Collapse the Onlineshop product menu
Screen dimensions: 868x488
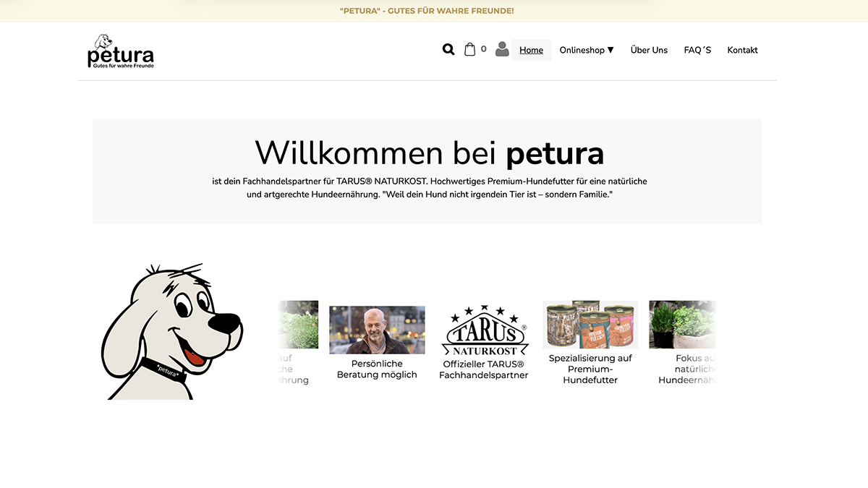(586, 50)
